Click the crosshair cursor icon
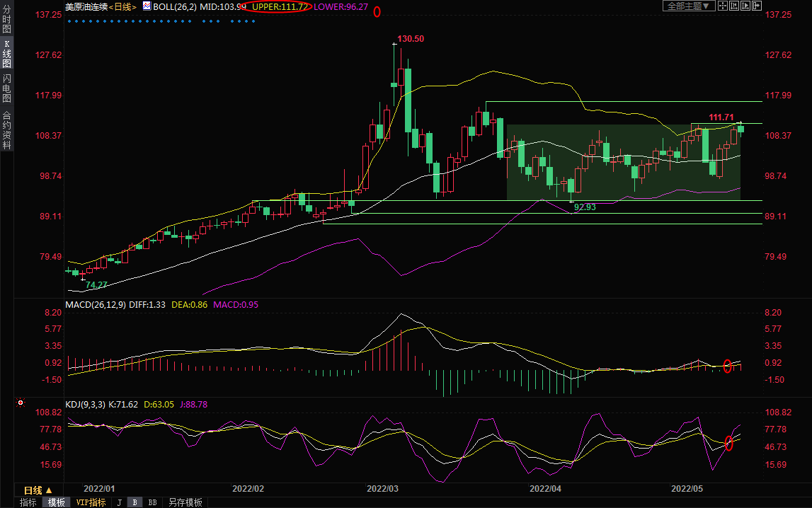The width and height of the screenshot is (812, 508). [x=723, y=6]
